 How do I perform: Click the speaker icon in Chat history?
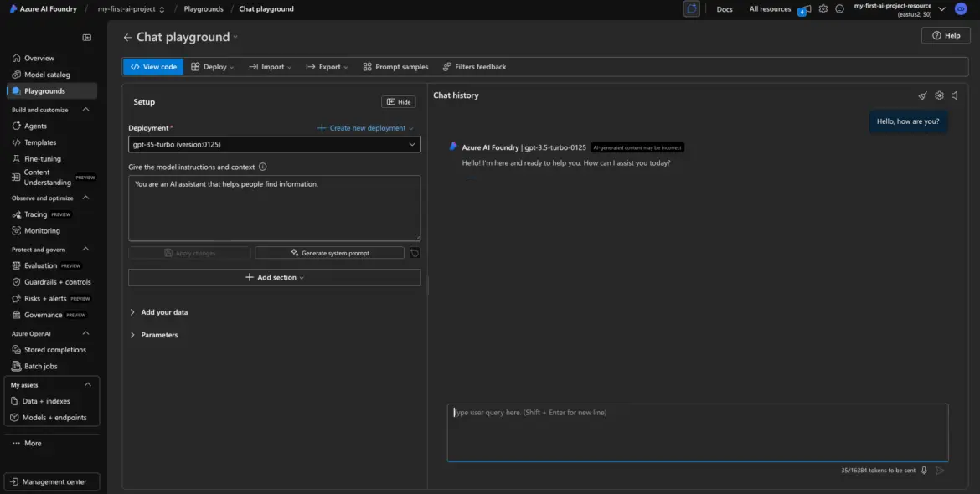pyautogui.click(x=954, y=95)
